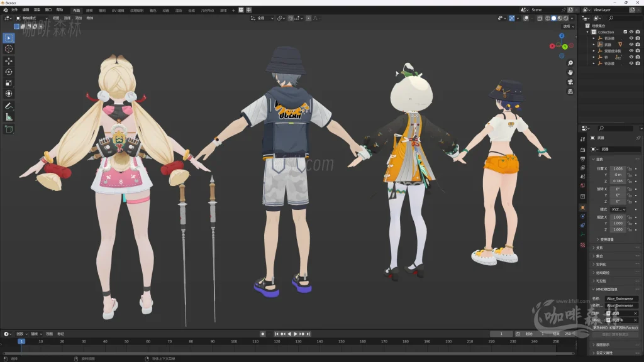Open the Render properties tab

pyautogui.click(x=582, y=150)
